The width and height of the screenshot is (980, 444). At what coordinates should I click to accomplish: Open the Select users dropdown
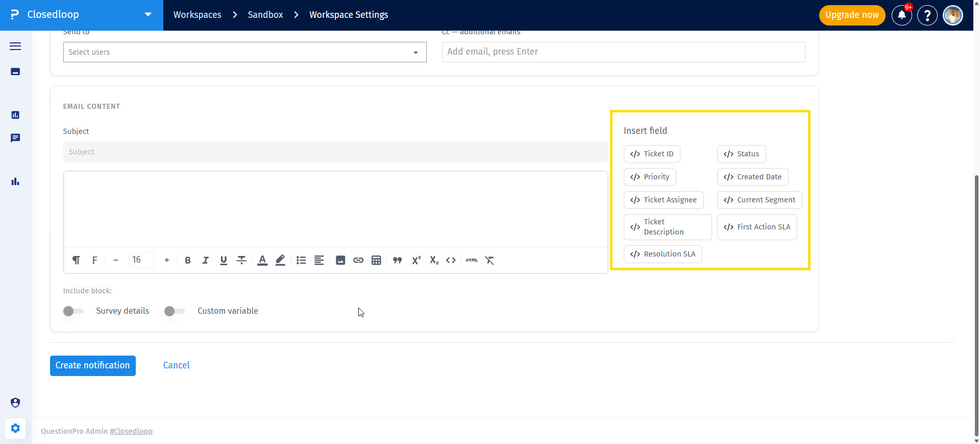click(x=244, y=52)
